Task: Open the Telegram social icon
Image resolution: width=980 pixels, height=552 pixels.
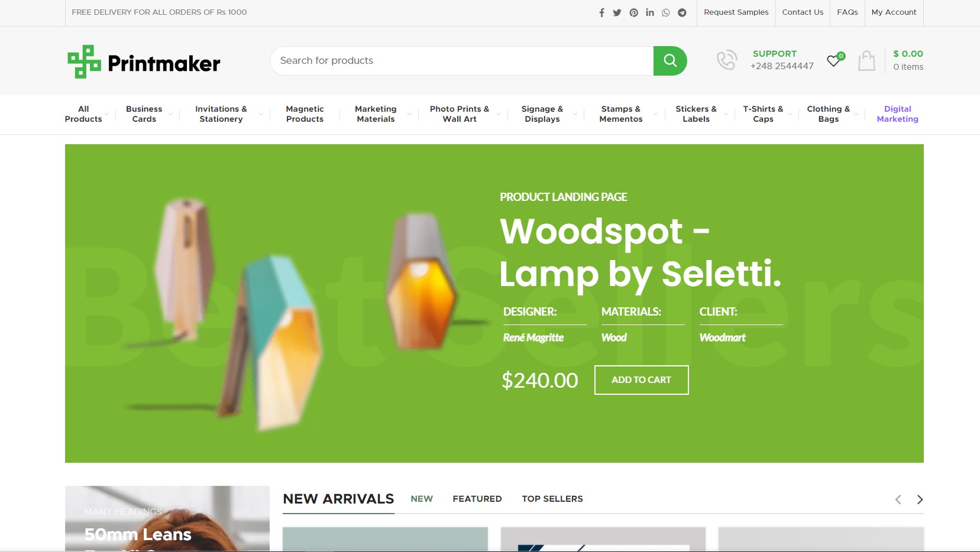Action: 682,12
